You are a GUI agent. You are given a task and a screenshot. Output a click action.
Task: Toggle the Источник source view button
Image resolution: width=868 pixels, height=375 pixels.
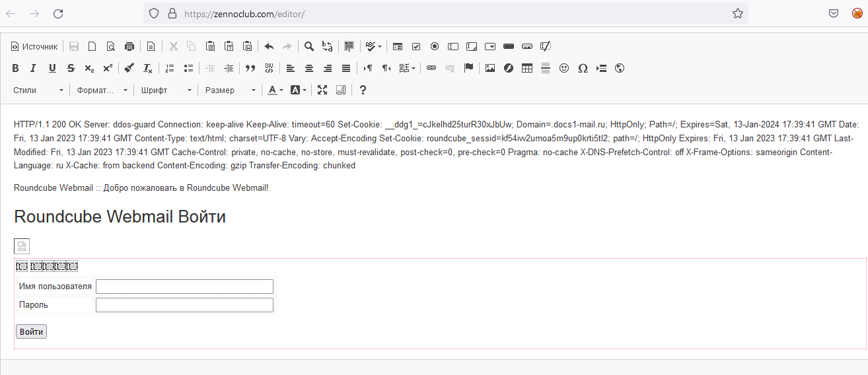35,46
